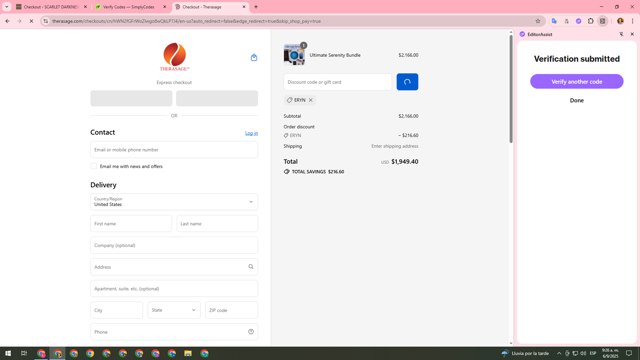Open Windows Task View

(x=24, y=353)
